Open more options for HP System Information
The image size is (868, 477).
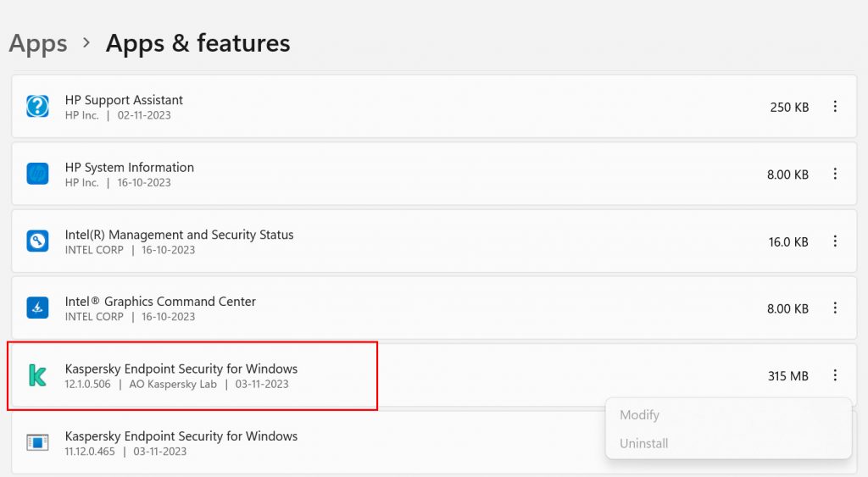coord(835,174)
